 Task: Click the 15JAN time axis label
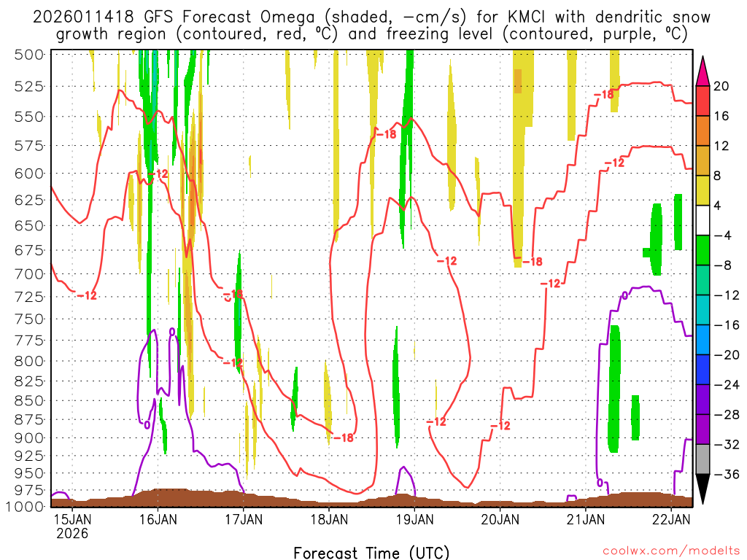[x=72, y=519]
